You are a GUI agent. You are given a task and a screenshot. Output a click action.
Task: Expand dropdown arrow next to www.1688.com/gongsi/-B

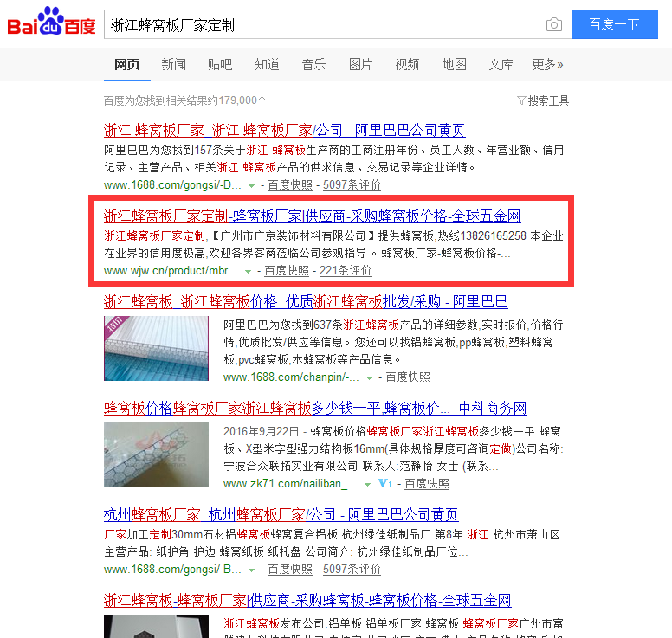252,570
